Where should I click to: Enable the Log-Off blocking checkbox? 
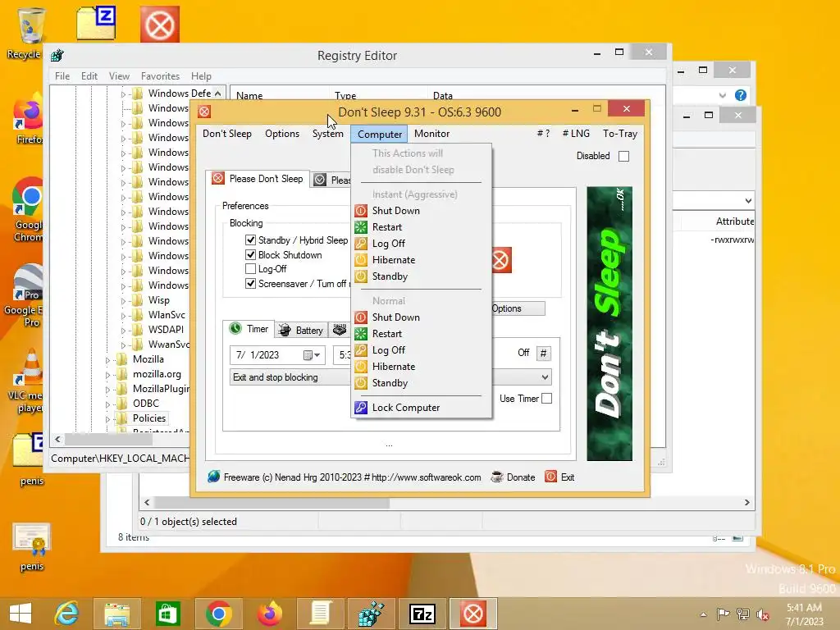click(x=250, y=269)
